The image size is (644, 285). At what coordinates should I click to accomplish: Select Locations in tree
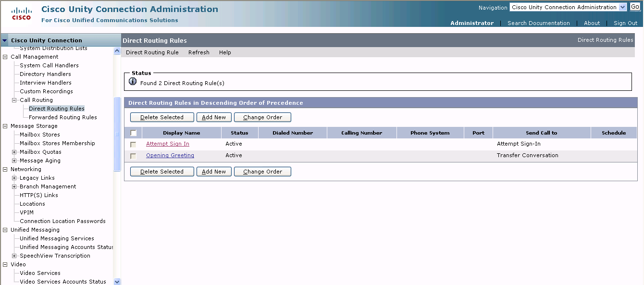click(x=32, y=204)
